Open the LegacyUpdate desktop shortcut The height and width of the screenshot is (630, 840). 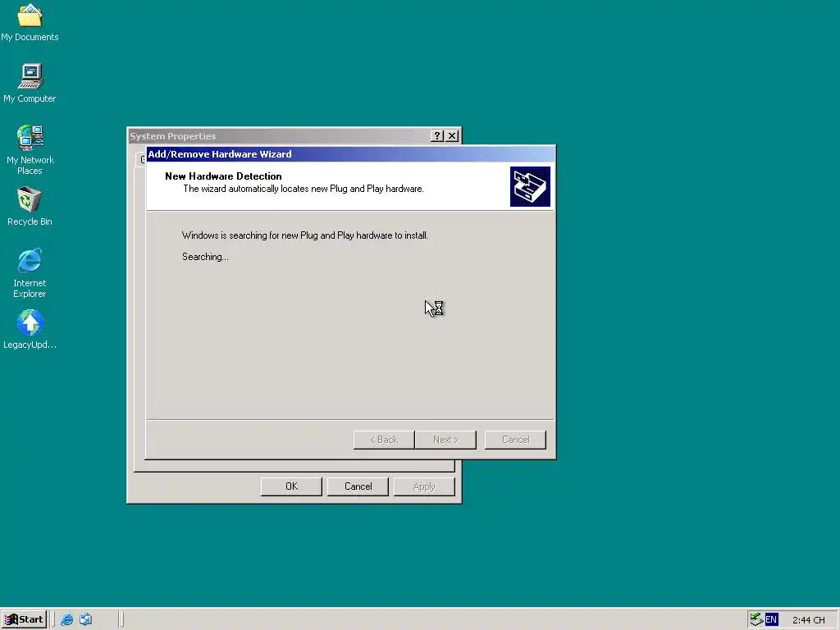click(30, 330)
